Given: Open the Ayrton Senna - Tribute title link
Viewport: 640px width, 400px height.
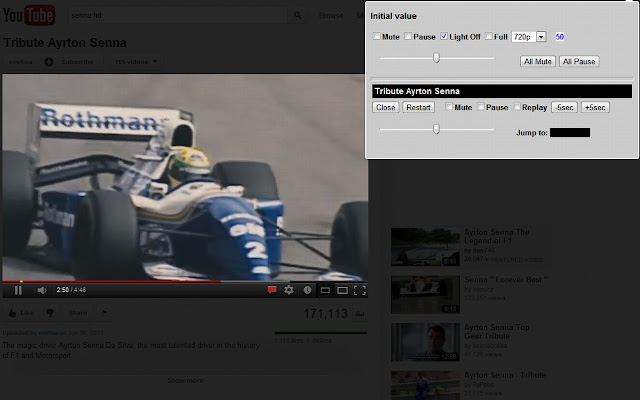Looking at the screenshot, I should point(505,375).
